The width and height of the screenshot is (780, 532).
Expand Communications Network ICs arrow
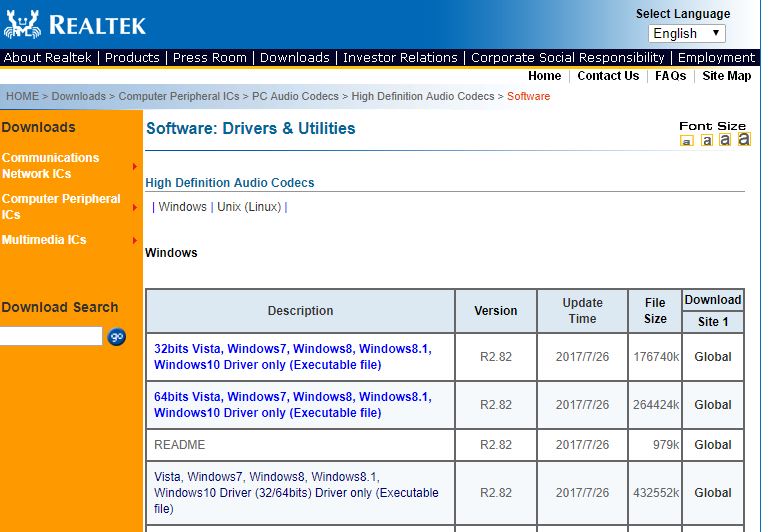click(134, 166)
